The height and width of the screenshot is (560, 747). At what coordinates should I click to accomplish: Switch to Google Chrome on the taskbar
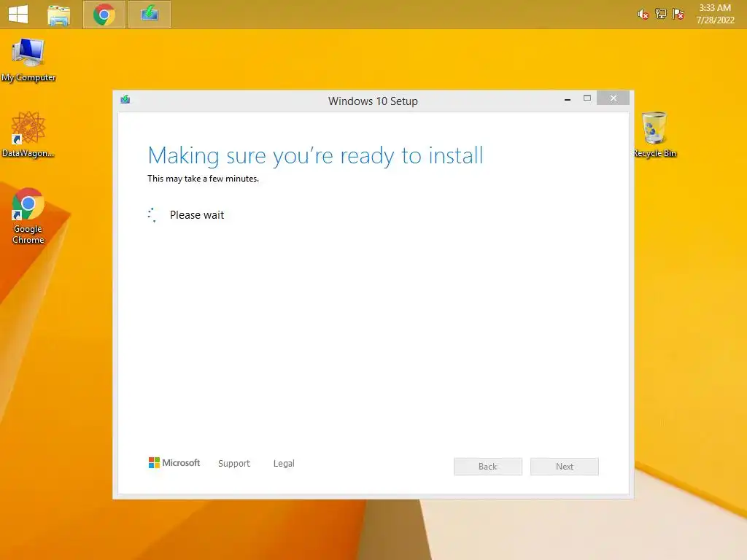coord(104,15)
